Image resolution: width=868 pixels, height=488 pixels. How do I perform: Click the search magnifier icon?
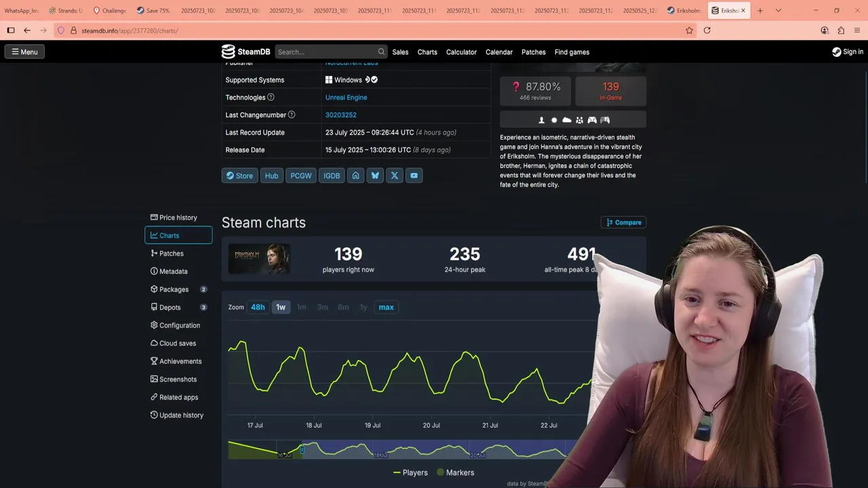click(382, 52)
